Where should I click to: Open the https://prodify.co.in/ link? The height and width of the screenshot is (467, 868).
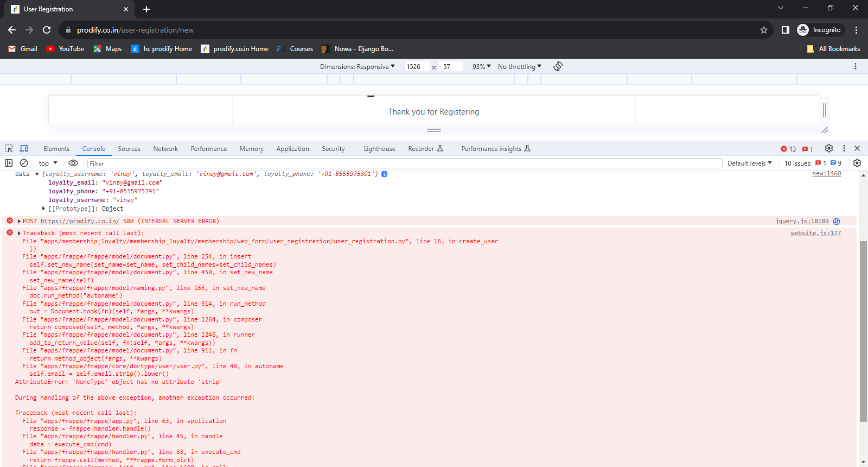coord(80,221)
